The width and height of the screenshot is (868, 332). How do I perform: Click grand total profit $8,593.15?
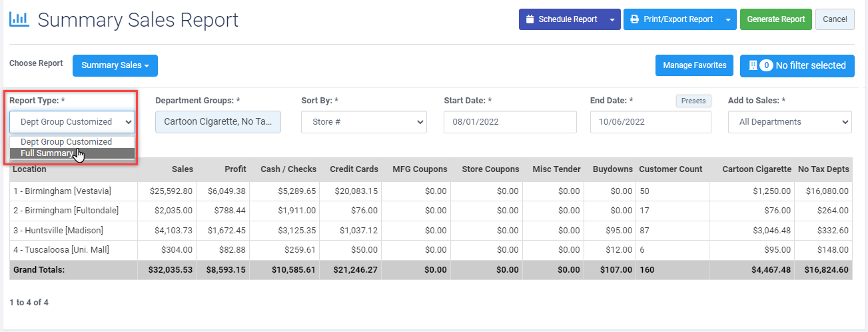226,270
